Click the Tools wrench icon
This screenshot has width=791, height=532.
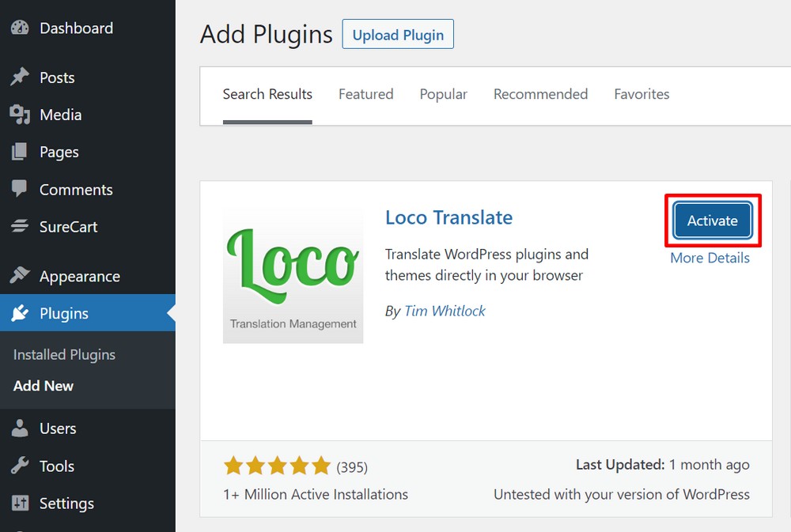coord(19,466)
